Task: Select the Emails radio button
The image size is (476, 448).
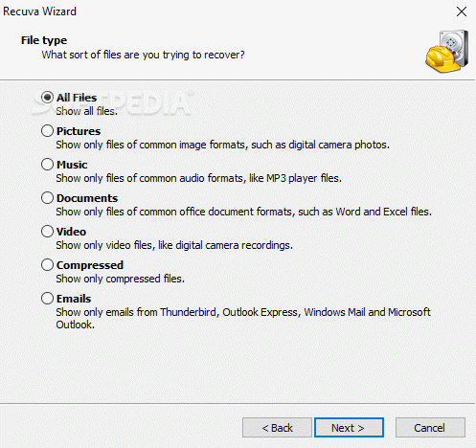Action: 47,299
